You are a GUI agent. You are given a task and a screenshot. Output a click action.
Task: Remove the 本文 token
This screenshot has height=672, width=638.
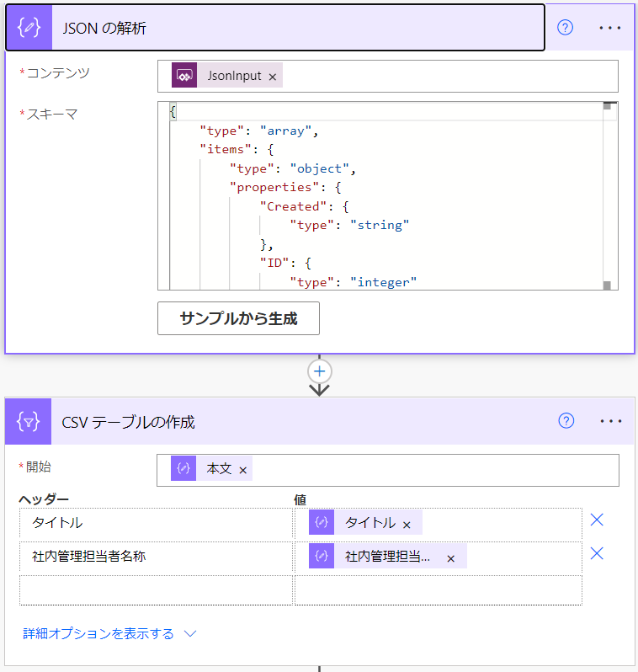coord(243,470)
